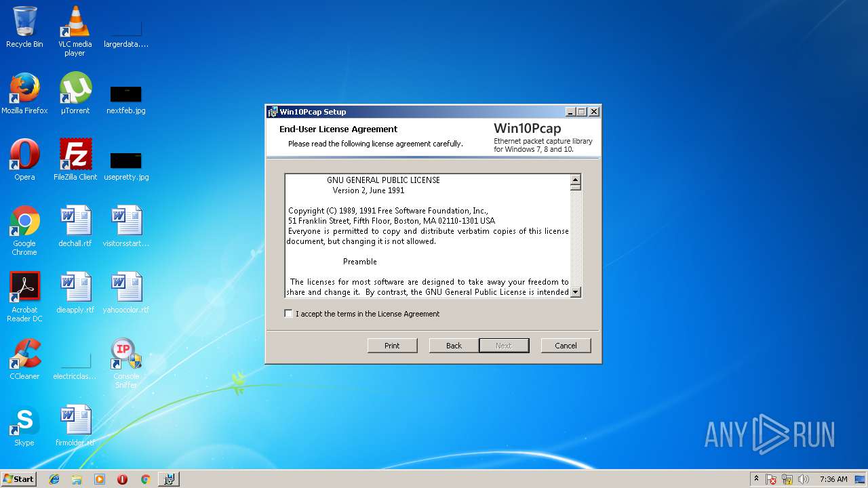Click the Start button

click(x=18, y=479)
